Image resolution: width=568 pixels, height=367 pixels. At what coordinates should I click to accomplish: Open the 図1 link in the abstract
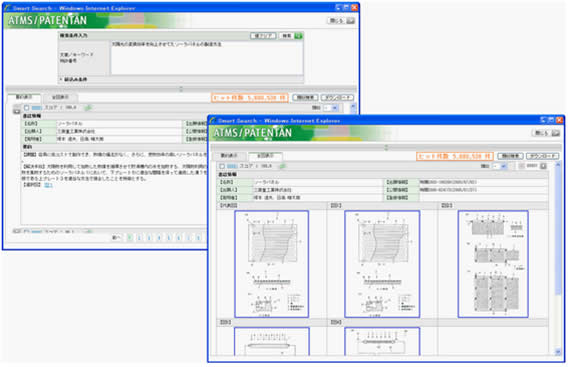48,185
